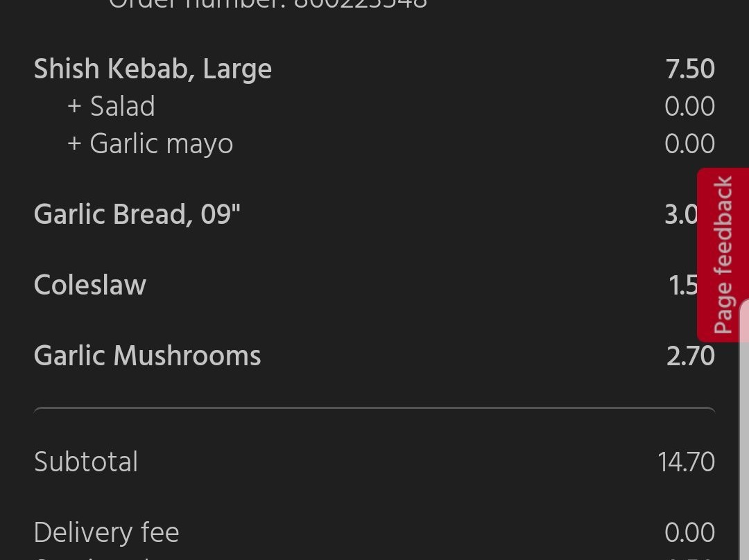This screenshot has height=560, width=749.
Task: Click the Delivery fee label
Action: pos(107,532)
